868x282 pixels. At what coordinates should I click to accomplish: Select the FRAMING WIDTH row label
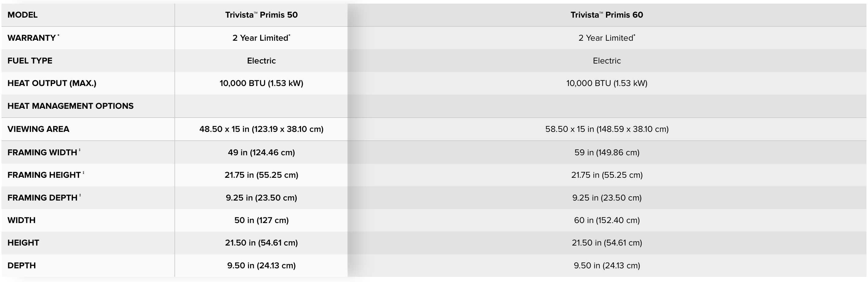tap(43, 152)
